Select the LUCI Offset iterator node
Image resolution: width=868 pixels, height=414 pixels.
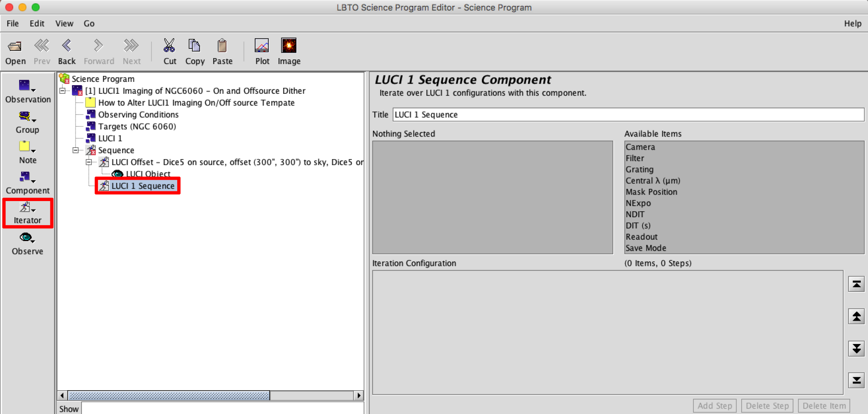tap(237, 162)
